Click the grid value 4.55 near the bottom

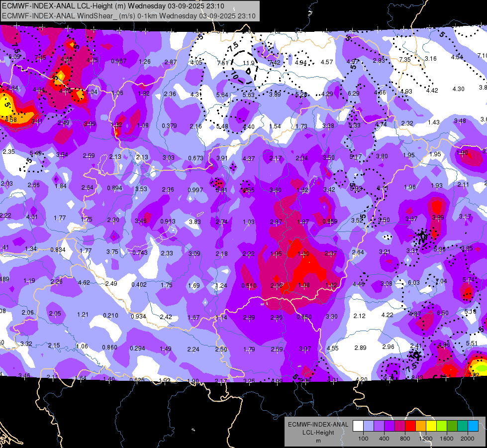click(x=333, y=348)
